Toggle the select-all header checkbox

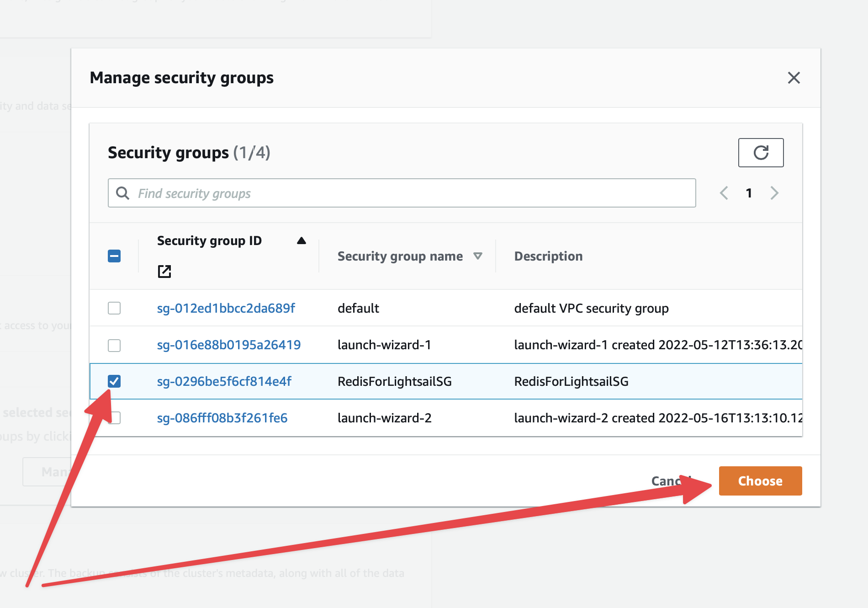click(114, 256)
